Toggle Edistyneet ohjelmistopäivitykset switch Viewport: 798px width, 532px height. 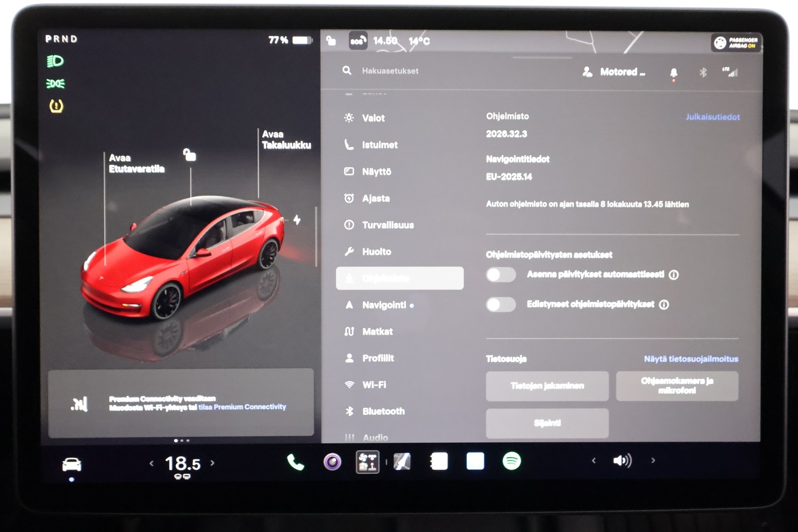click(501, 304)
